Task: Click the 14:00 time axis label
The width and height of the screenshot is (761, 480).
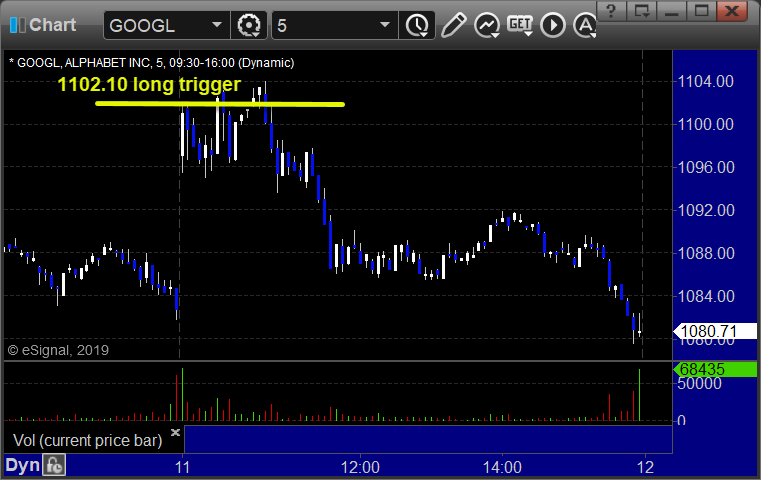Action: click(x=502, y=467)
